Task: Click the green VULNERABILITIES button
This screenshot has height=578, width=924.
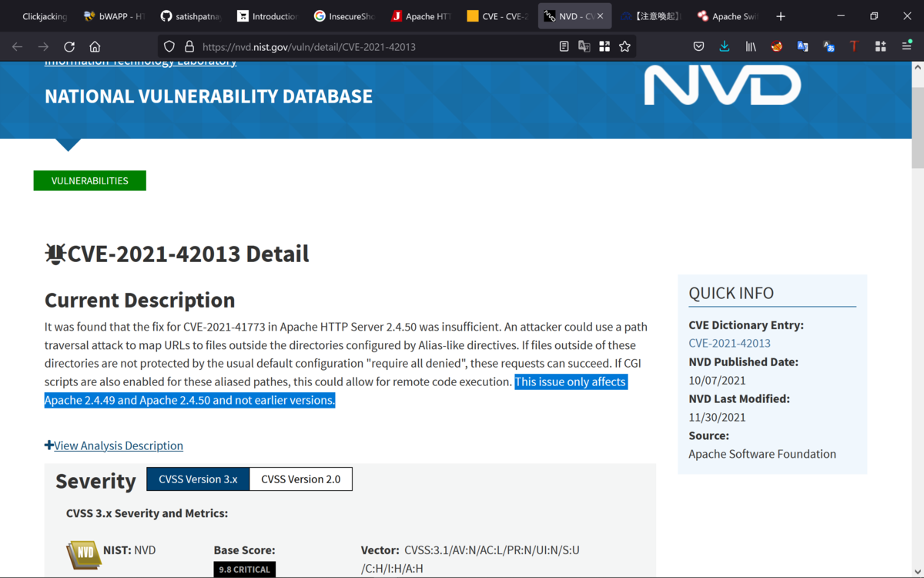Action: 90,180
